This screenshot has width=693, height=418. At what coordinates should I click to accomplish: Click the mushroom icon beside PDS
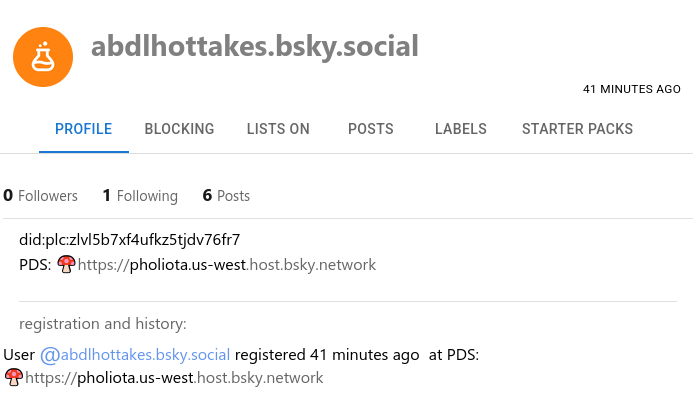66,264
